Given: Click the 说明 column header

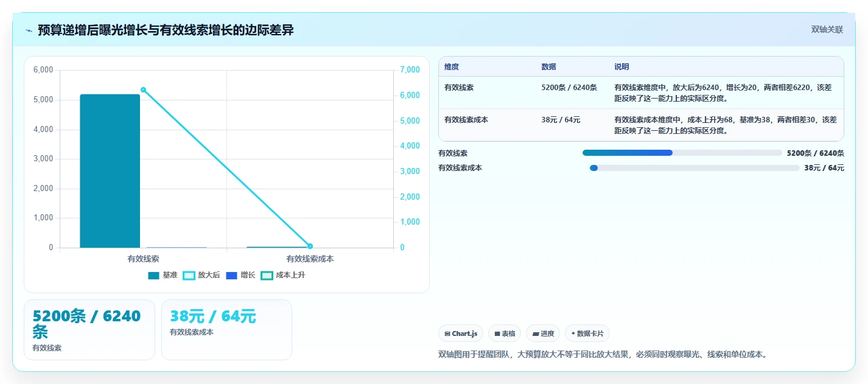Looking at the screenshot, I should click(x=621, y=67).
